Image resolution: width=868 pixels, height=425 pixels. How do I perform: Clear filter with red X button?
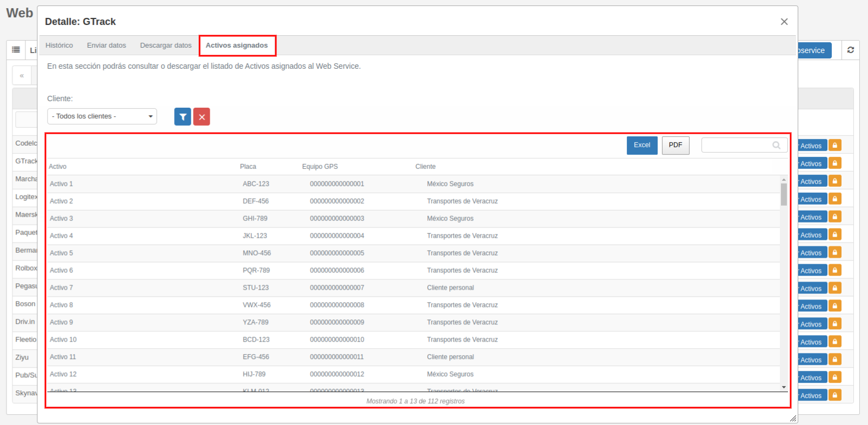click(202, 116)
